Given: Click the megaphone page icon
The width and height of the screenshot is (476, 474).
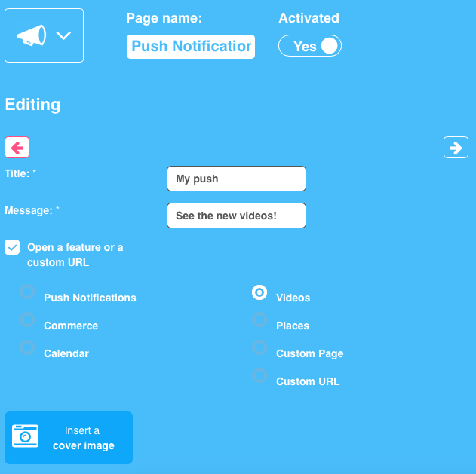Looking at the screenshot, I should (31, 35).
